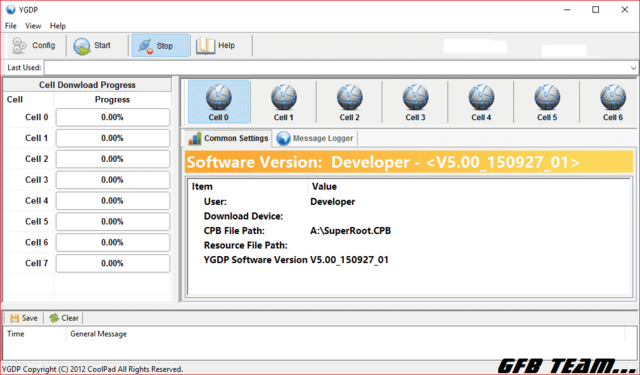Viewport: 640px width, 375px height.
Task: Select the Cell 3 globe icon
Action: 415,102
